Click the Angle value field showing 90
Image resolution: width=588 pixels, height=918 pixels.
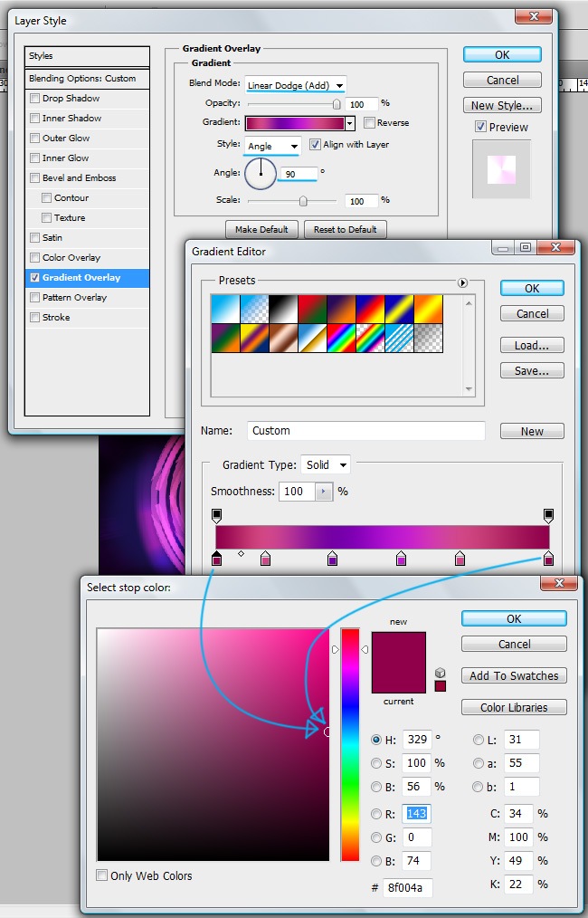point(299,174)
